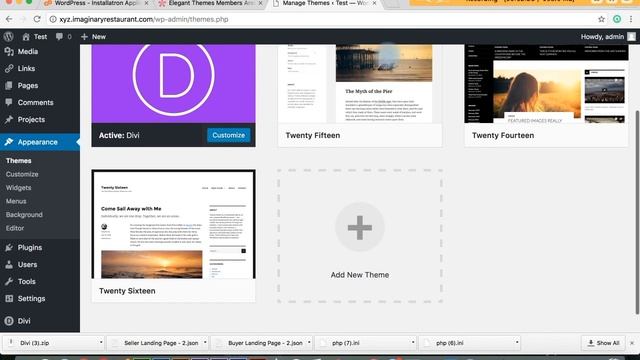The width and height of the screenshot is (640, 360).
Task: Go back with browser back arrow
Action: [9, 19]
